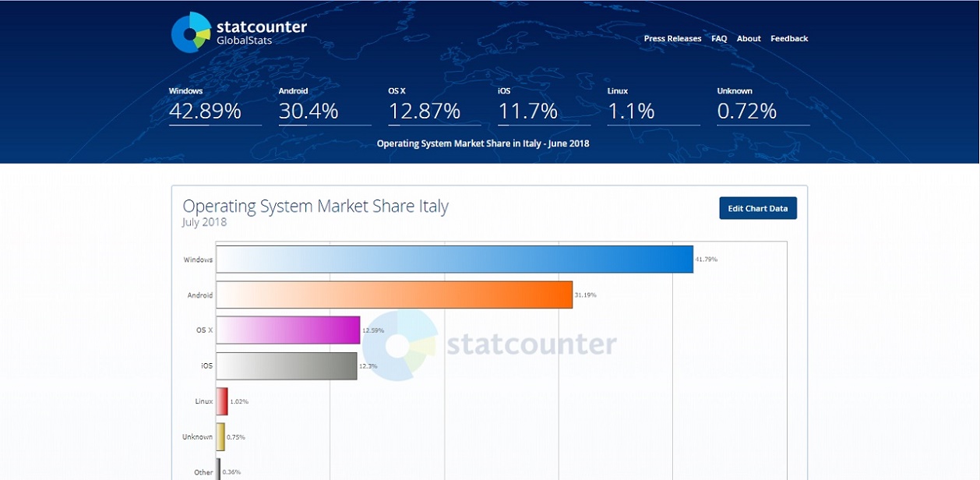Click the 0.75% value label

236,437
